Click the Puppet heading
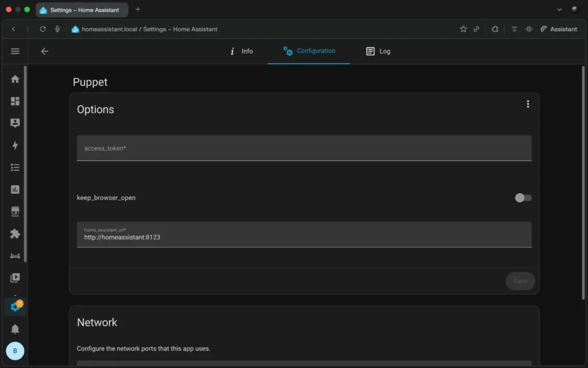 (x=90, y=82)
